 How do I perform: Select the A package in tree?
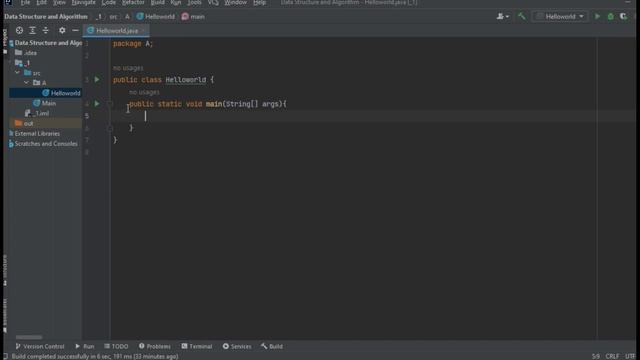click(x=40, y=83)
